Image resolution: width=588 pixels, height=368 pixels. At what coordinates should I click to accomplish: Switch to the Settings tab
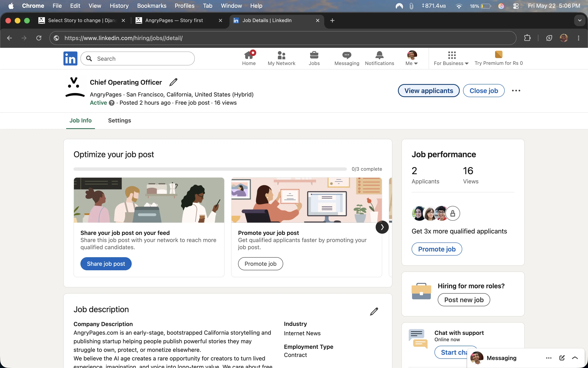[x=120, y=120]
